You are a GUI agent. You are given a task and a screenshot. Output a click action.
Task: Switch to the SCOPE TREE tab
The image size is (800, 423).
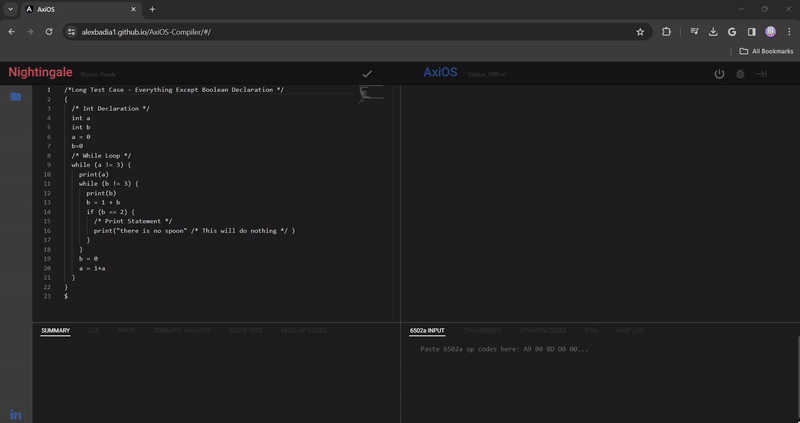tap(245, 331)
